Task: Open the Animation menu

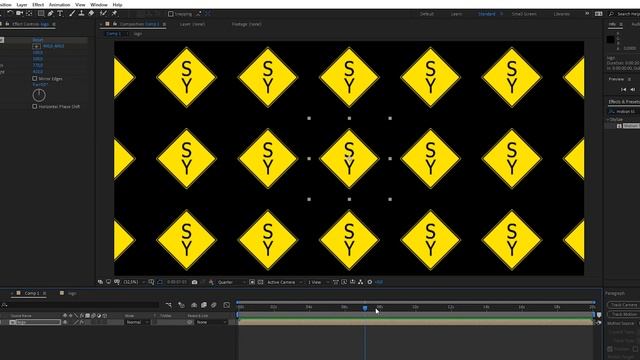Action: 59,4
